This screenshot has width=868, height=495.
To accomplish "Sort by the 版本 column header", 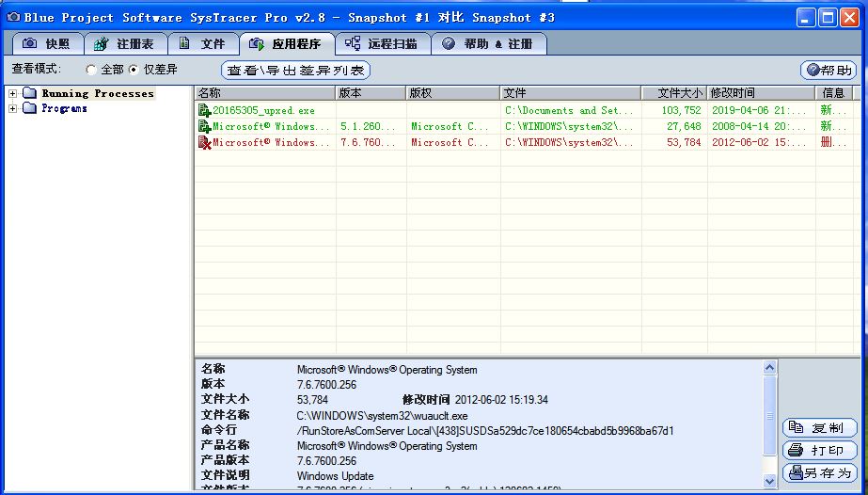I will [371, 93].
